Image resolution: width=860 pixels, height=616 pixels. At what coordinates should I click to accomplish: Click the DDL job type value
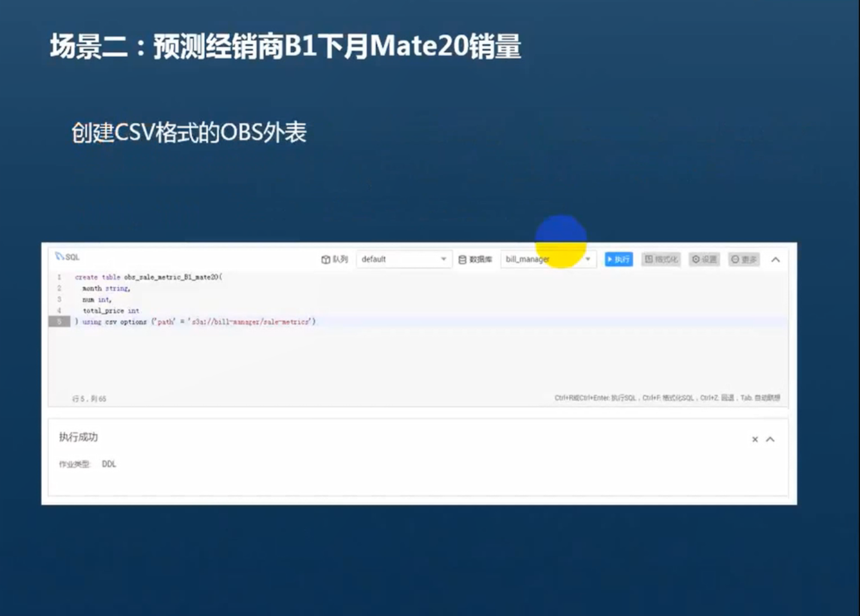pos(109,464)
